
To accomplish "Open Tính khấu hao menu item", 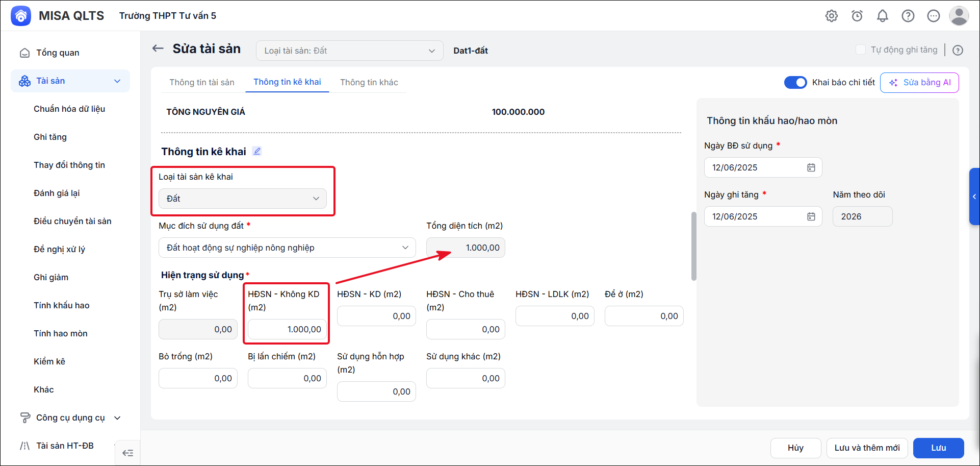I will click(62, 305).
